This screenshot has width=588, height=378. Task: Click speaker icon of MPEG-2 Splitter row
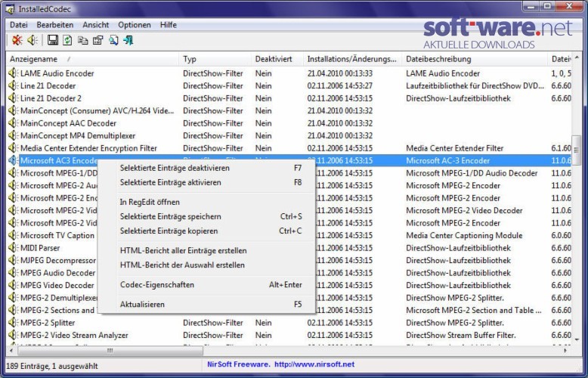click(13, 323)
